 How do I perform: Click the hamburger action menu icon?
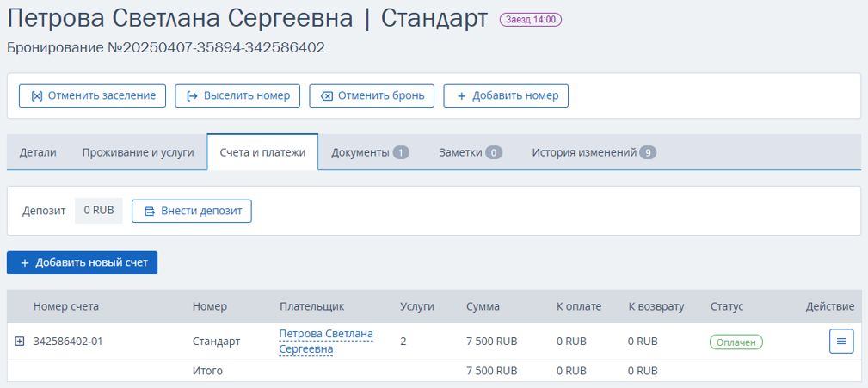841,341
